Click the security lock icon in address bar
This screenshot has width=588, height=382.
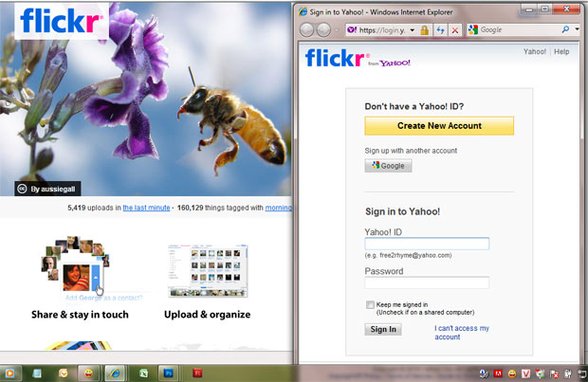pos(425,30)
